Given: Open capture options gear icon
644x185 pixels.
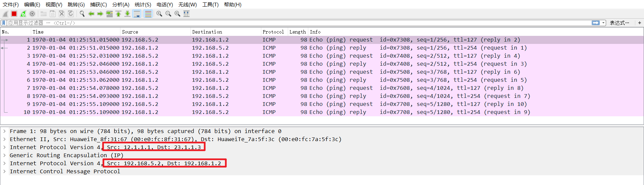Looking at the screenshot, I should tap(32, 14).
